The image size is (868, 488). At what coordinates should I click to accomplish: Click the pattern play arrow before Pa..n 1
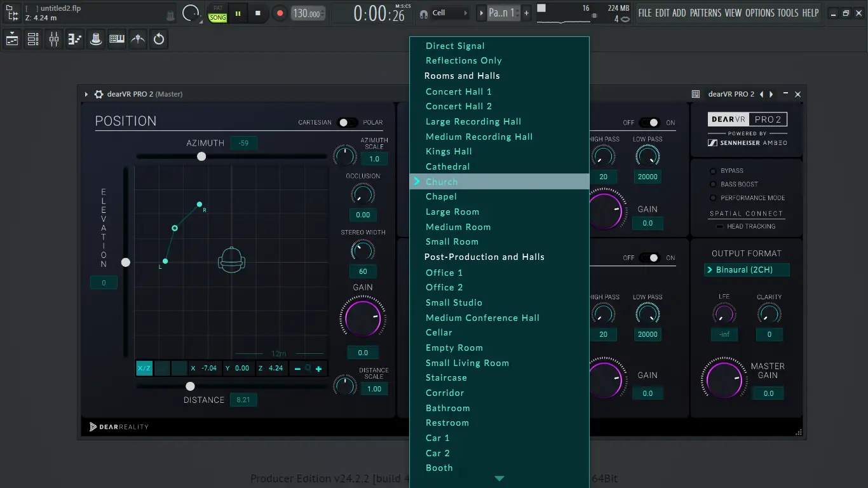point(481,13)
